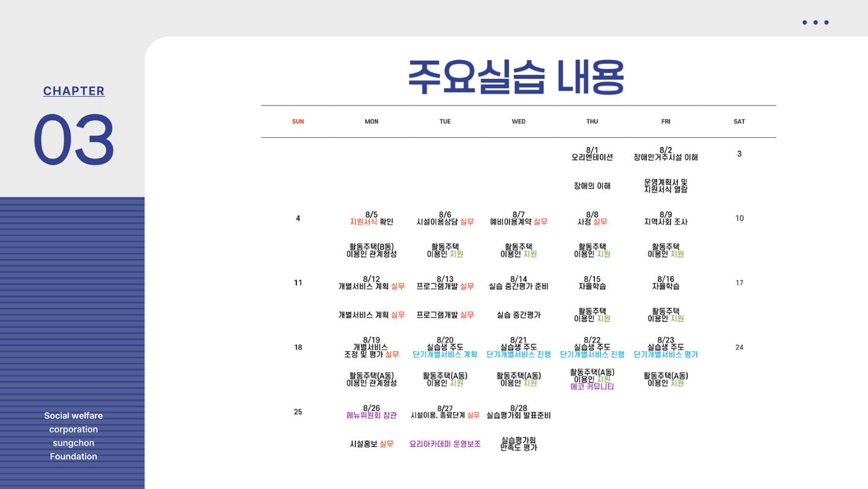Image resolution: width=868 pixels, height=489 pixels.
Task: Click 운영계획서 및 지원서식 열람 entry
Action: point(666,186)
